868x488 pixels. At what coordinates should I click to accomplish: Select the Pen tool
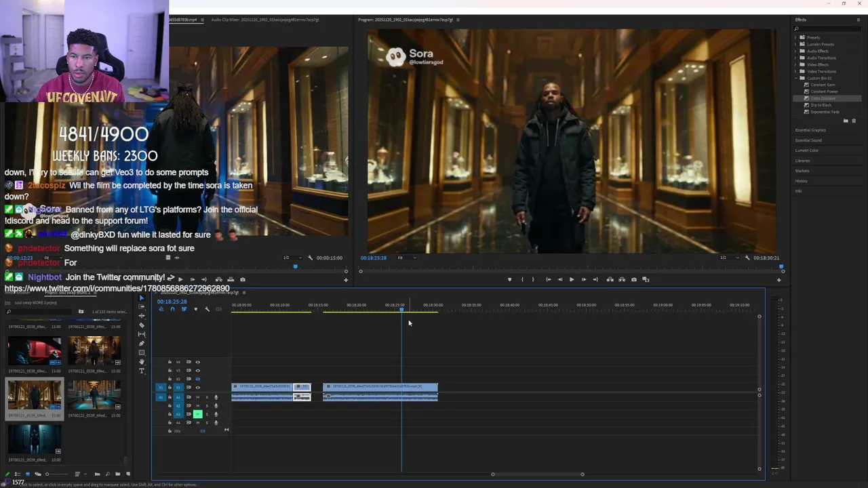(142, 344)
